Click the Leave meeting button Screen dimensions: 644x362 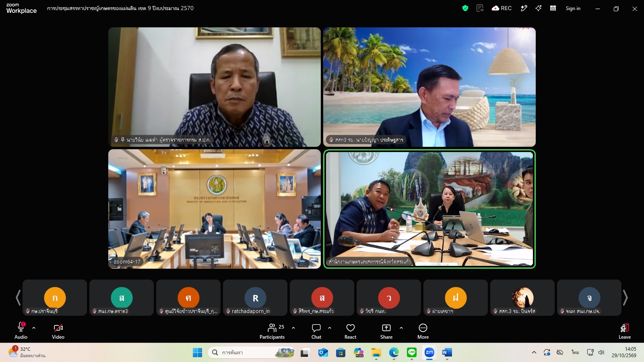pyautogui.click(x=625, y=331)
